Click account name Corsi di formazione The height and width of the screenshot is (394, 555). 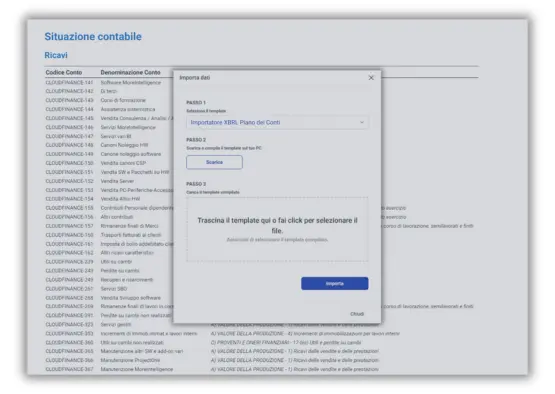(x=123, y=101)
